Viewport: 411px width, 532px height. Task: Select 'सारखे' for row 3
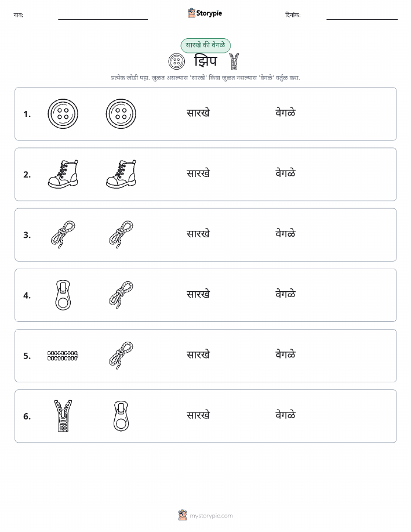198,233
